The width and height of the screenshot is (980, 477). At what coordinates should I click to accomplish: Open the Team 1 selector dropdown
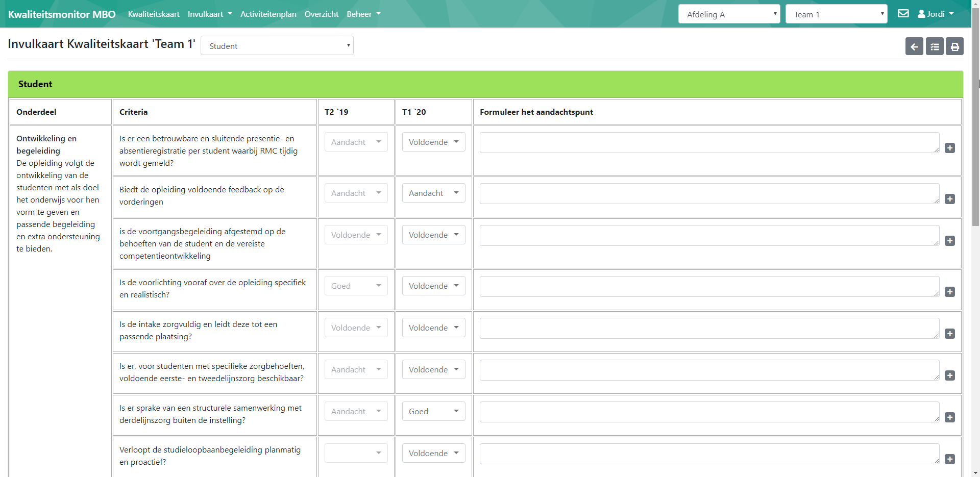pos(836,14)
